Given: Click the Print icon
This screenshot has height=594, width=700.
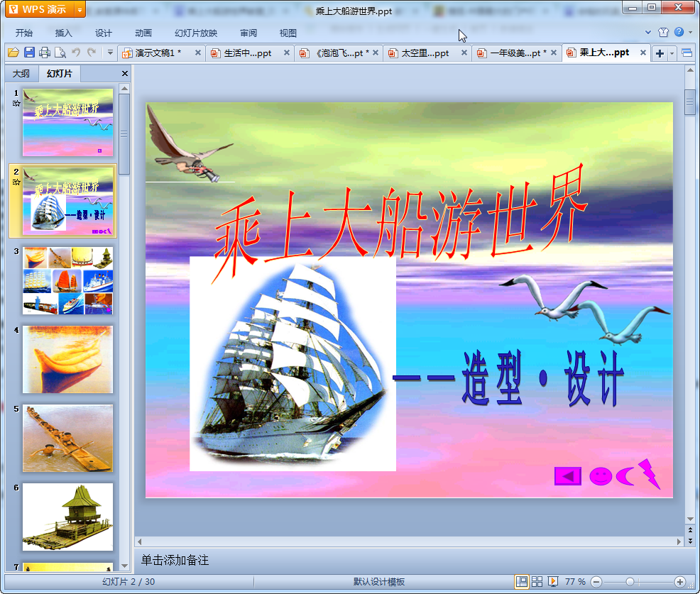Looking at the screenshot, I should click(x=44, y=53).
